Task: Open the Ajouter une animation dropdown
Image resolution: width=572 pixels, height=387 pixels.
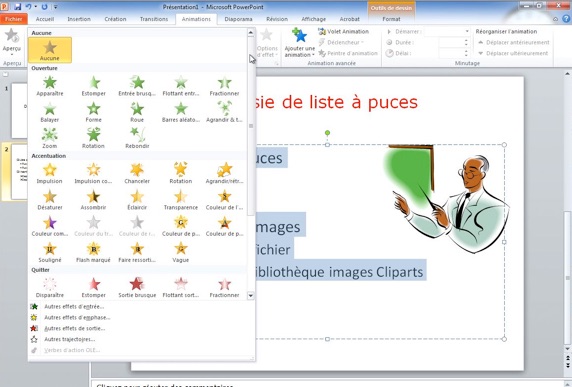Action: click(x=299, y=43)
